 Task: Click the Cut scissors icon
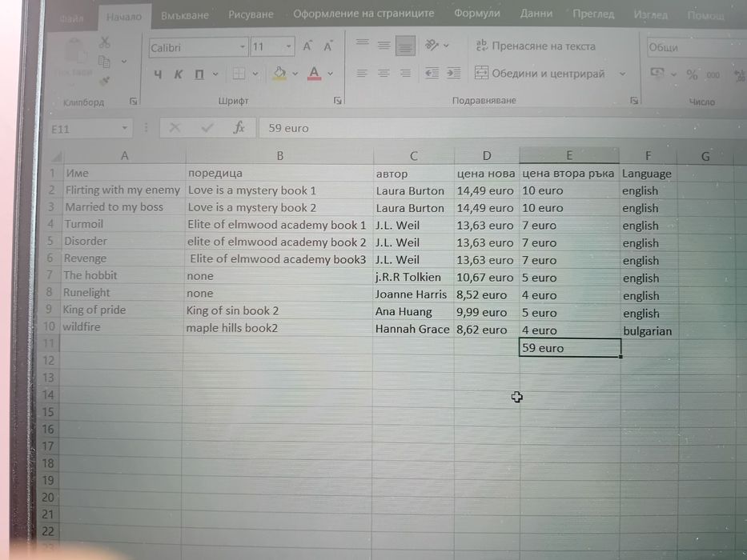click(x=104, y=43)
